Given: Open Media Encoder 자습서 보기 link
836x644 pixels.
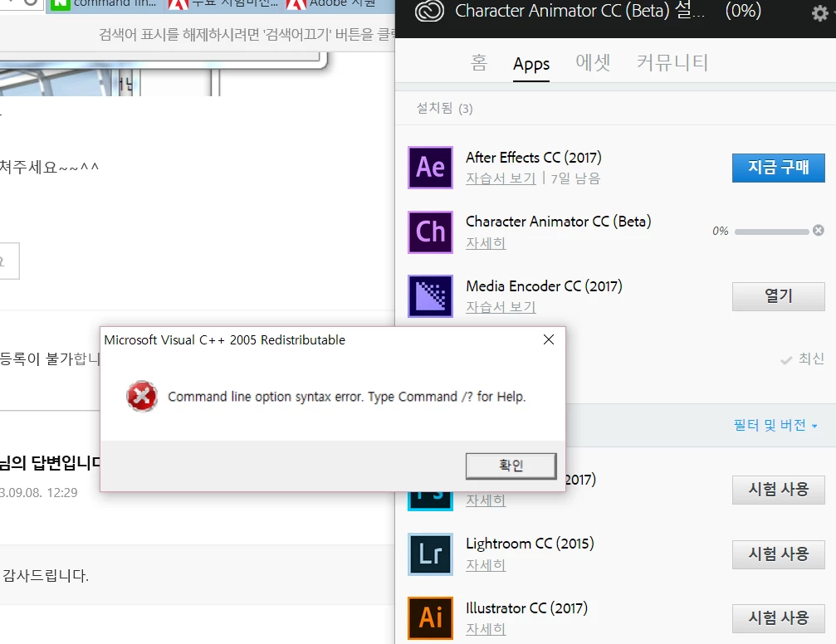Looking at the screenshot, I should (501, 307).
